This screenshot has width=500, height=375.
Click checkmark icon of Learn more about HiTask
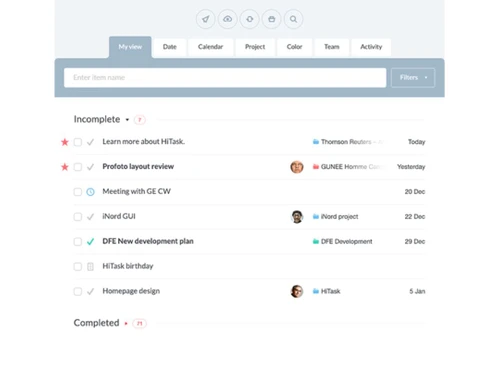90,142
